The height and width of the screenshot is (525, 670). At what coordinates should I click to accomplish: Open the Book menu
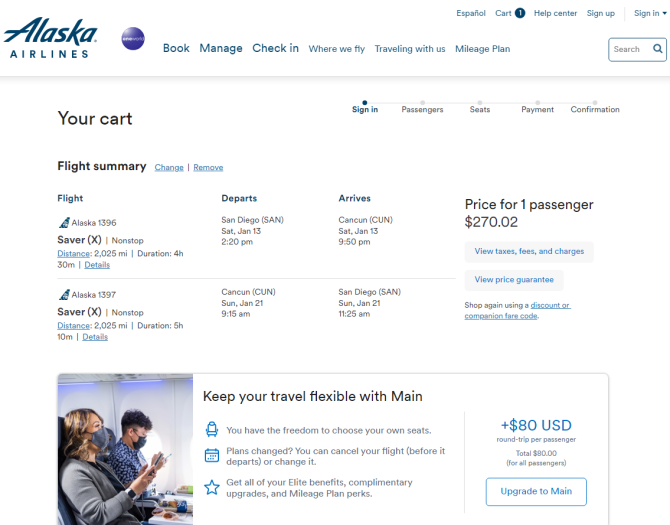176,48
